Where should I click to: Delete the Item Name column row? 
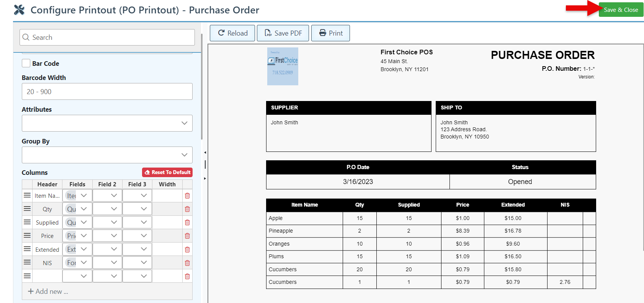coord(187,196)
